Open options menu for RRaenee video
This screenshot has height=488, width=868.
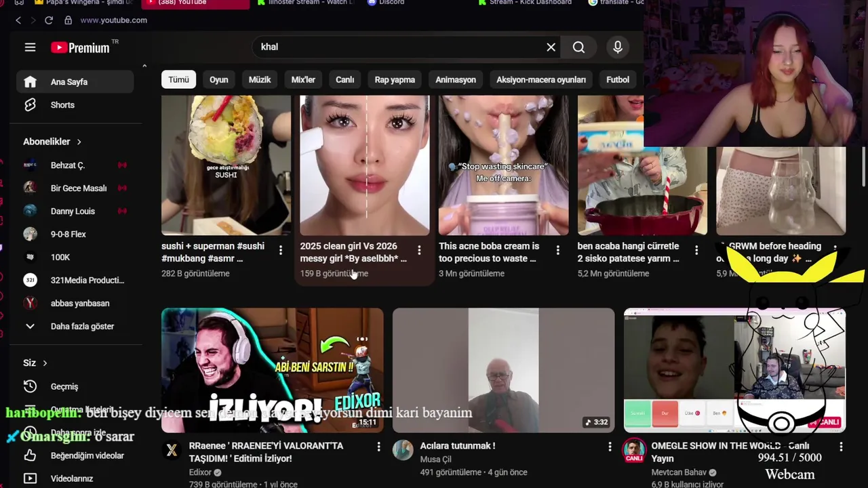coord(378,447)
